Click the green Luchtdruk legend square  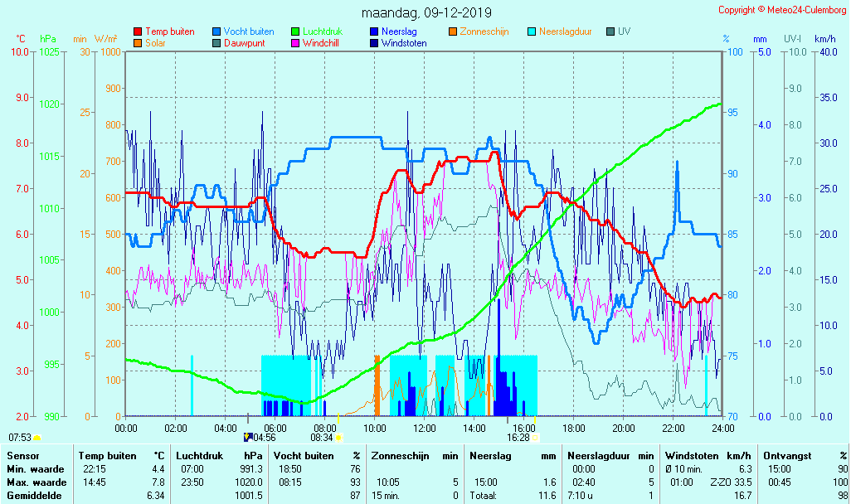(x=296, y=31)
